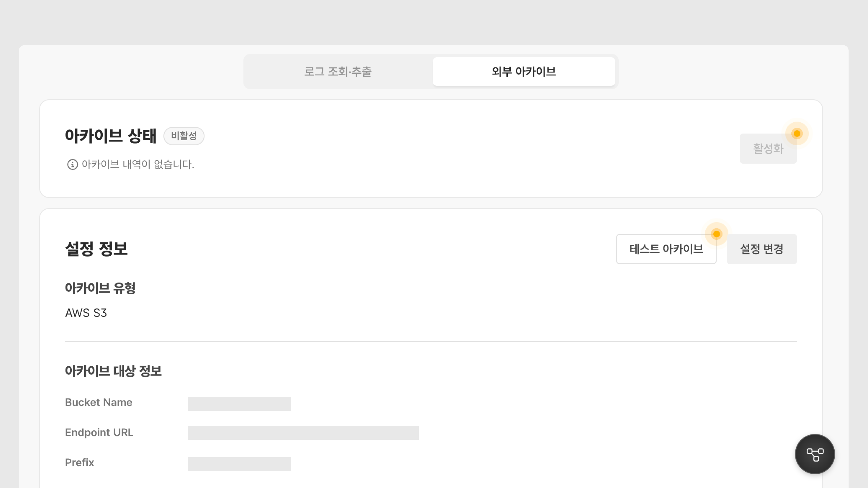Image resolution: width=868 pixels, height=488 pixels.
Task: Open 설정 변경 to edit settings
Action: pos(762,249)
